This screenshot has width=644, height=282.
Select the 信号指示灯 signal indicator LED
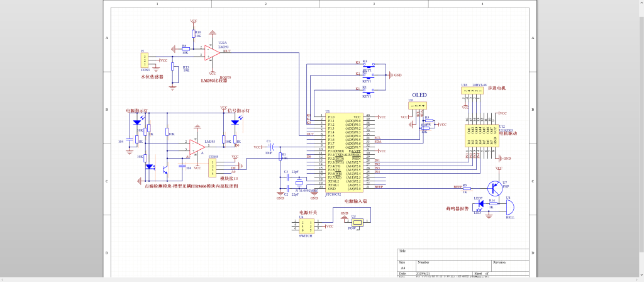click(x=235, y=123)
